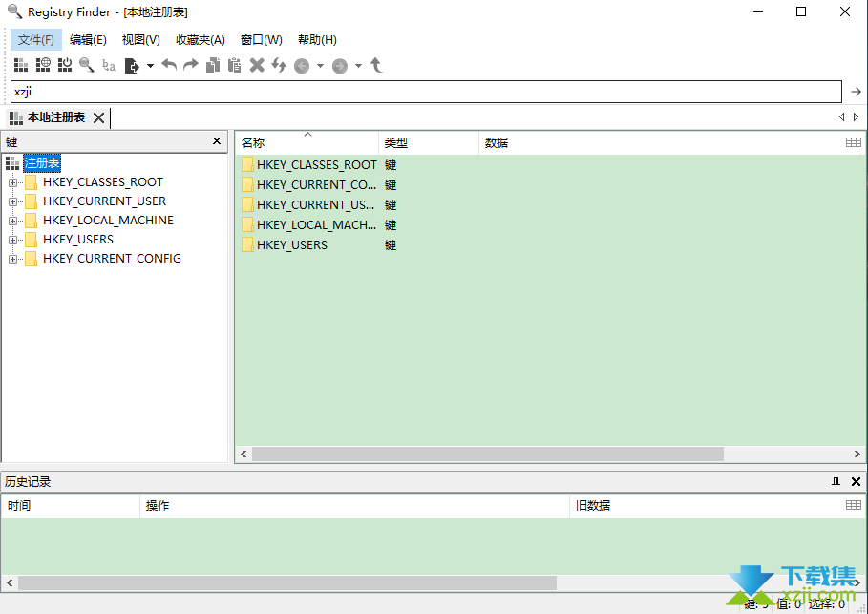The image size is (868, 614).
Task: Open the 文件(F) menu
Action: [36, 40]
